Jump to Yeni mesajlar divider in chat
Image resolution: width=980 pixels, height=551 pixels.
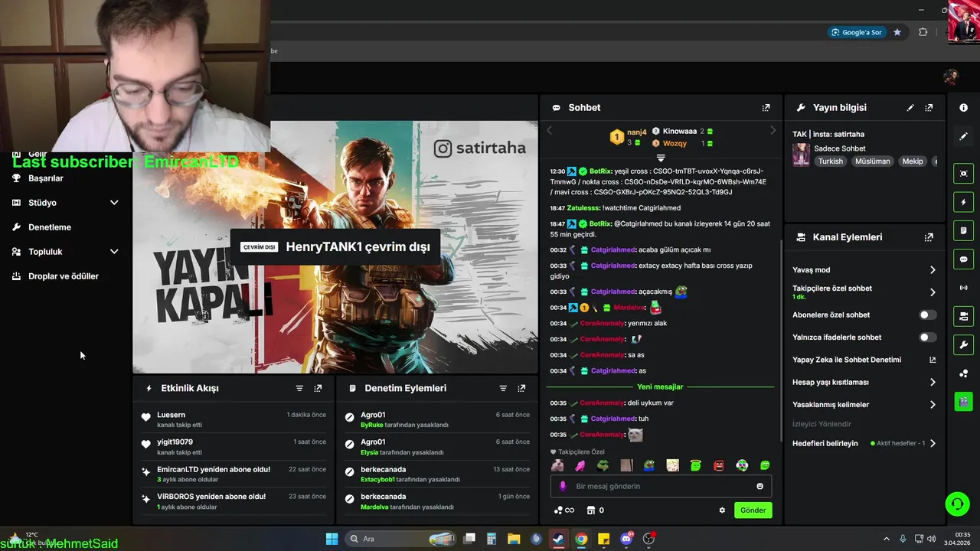click(x=660, y=387)
